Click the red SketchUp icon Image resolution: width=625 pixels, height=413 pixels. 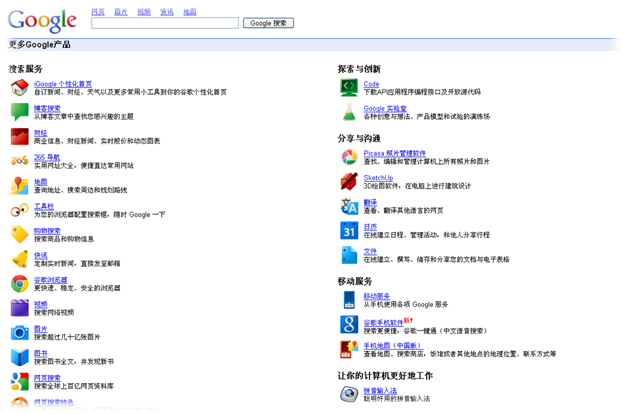click(349, 181)
